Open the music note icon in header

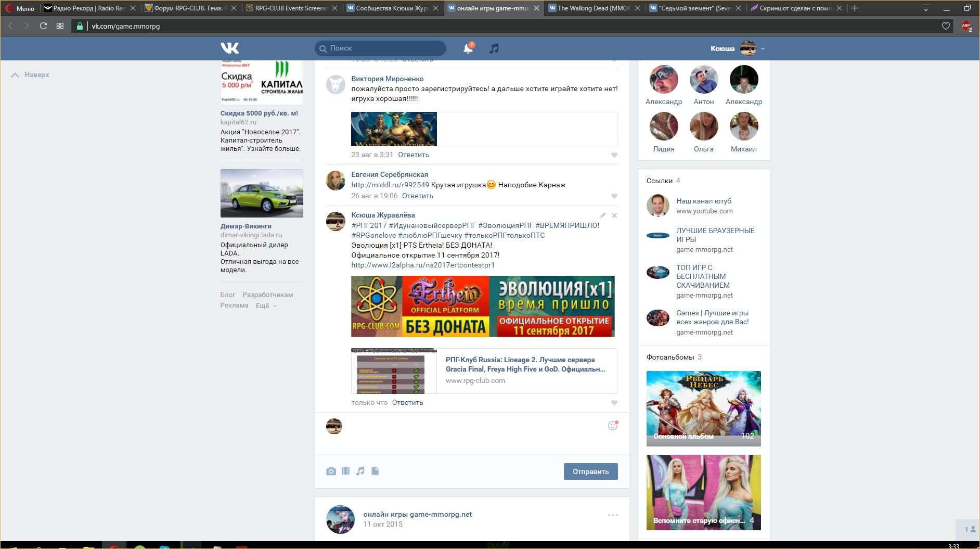[x=494, y=48]
